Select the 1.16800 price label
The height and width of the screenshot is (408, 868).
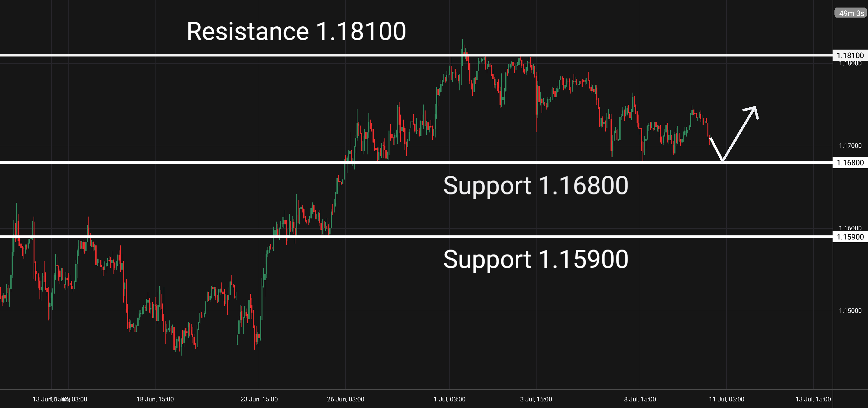pyautogui.click(x=850, y=163)
